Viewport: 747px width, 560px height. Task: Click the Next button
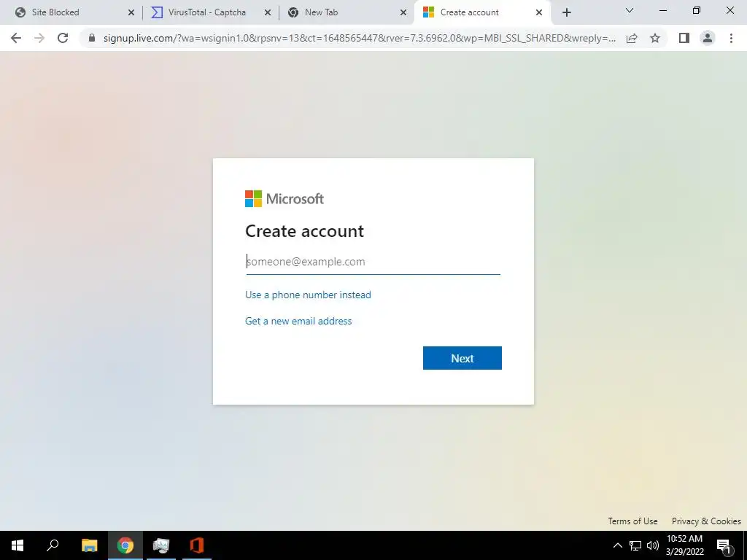pyautogui.click(x=462, y=358)
